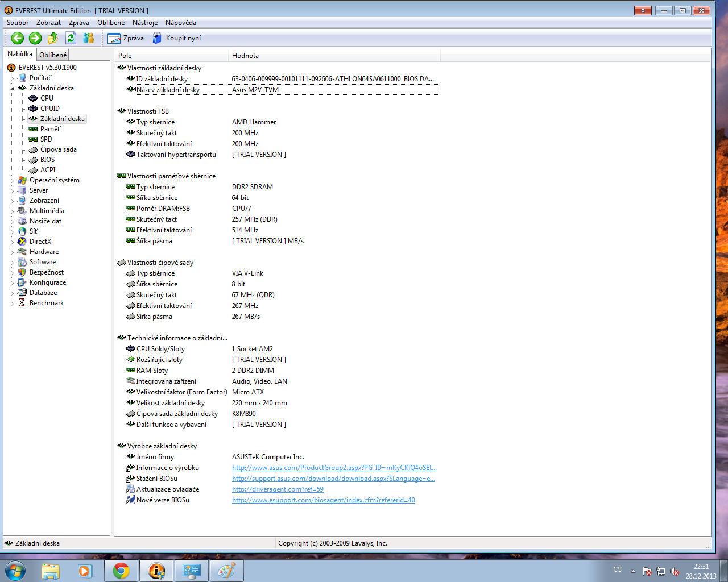The image size is (728, 582).
Task: Collapse the Základní deska tree node
Action: tap(12, 89)
